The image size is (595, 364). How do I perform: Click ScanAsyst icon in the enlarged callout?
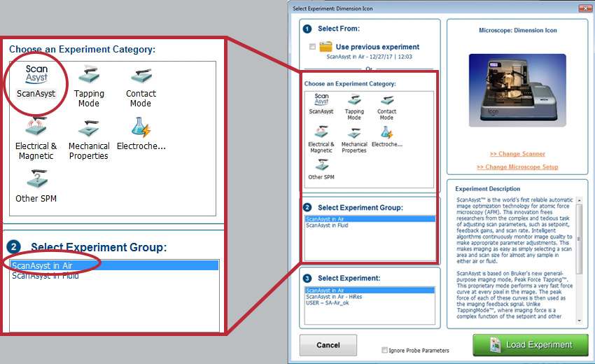tap(36, 74)
